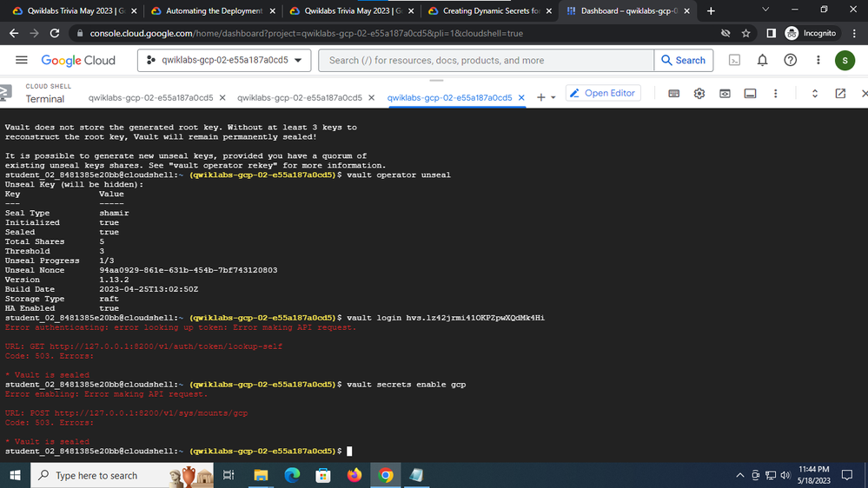Click the address bar URL
The image size is (868, 488).
(306, 33)
